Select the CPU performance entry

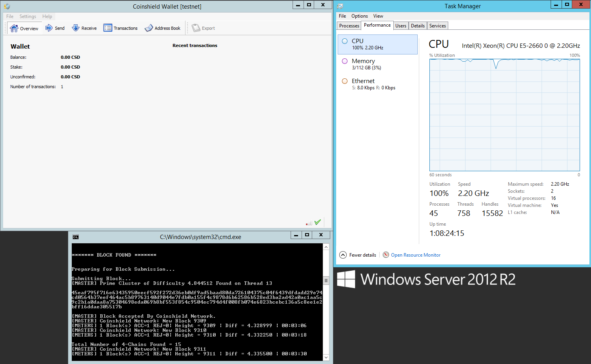pyautogui.click(x=378, y=44)
